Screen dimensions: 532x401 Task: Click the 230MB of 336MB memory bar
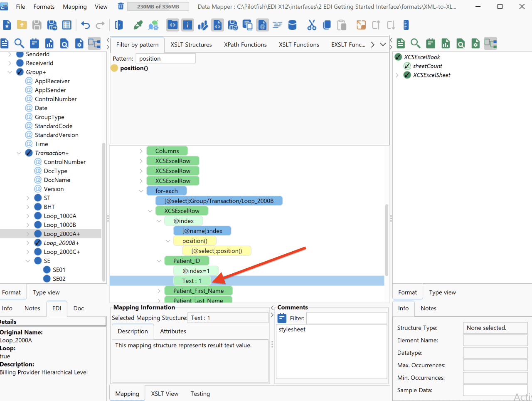pyautogui.click(x=158, y=7)
